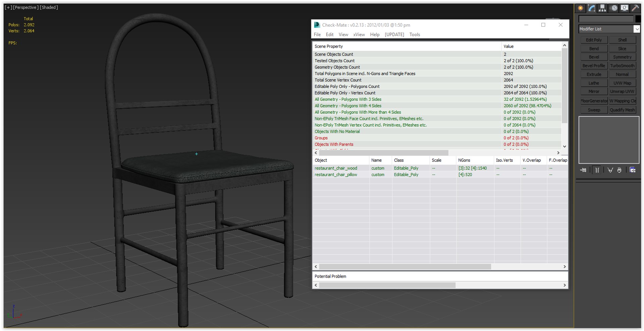Select restaurant_chair_pillow object row
Screen dimensions: 644x331
pyautogui.click(x=440, y=175)
